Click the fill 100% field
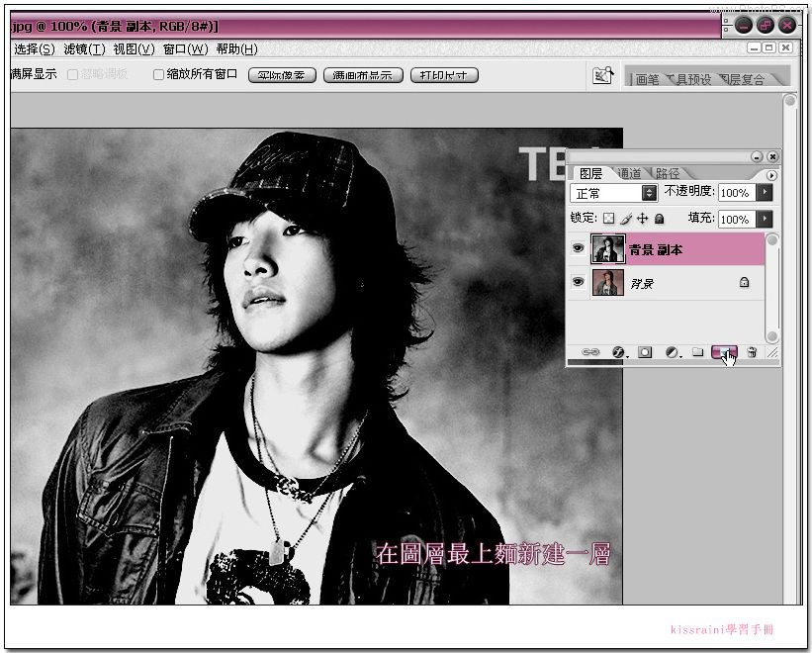This screenshot has height=653, width=812. [737, 219]
